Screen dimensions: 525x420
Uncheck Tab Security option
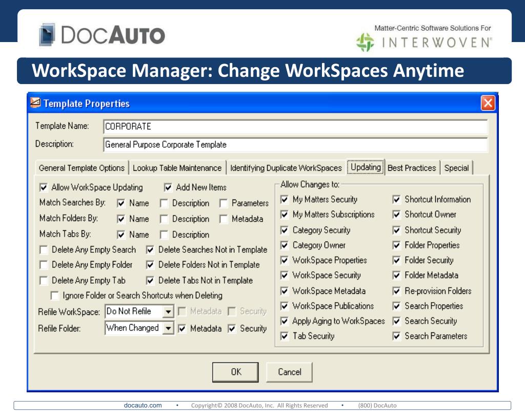[x=284, y=336]
